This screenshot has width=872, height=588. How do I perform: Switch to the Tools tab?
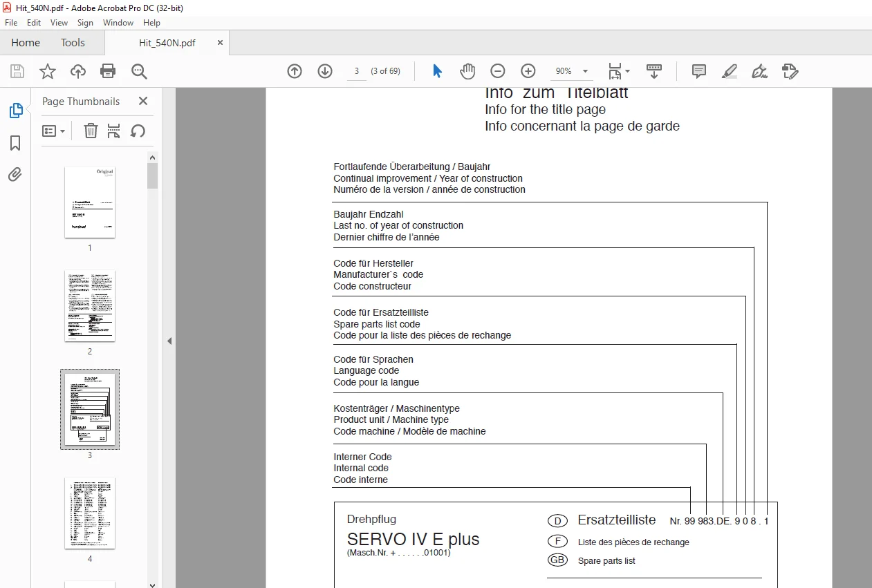point(73,42)
